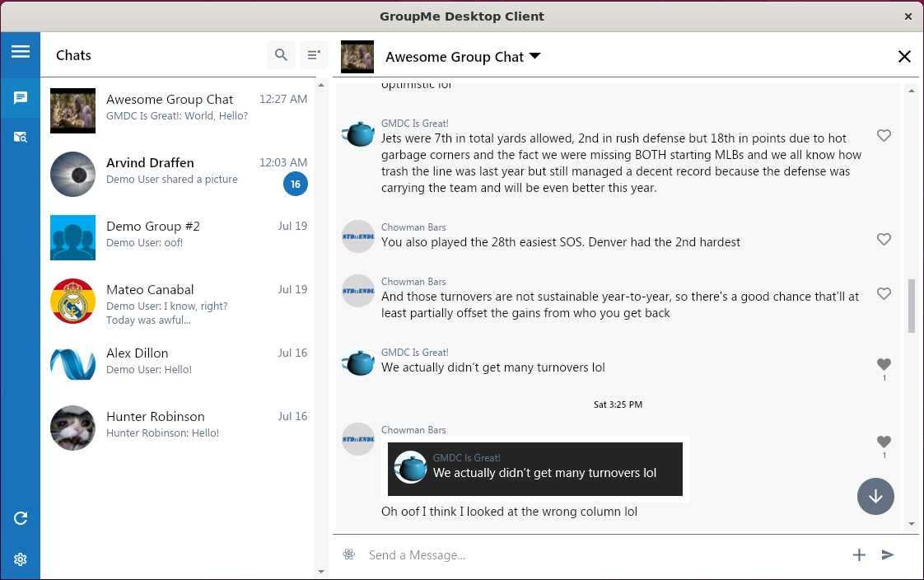Viewport: 924px width, 580px height.
Task: Unlike the GMDC didn't get many turnovers message
Action: coord(884,364)
